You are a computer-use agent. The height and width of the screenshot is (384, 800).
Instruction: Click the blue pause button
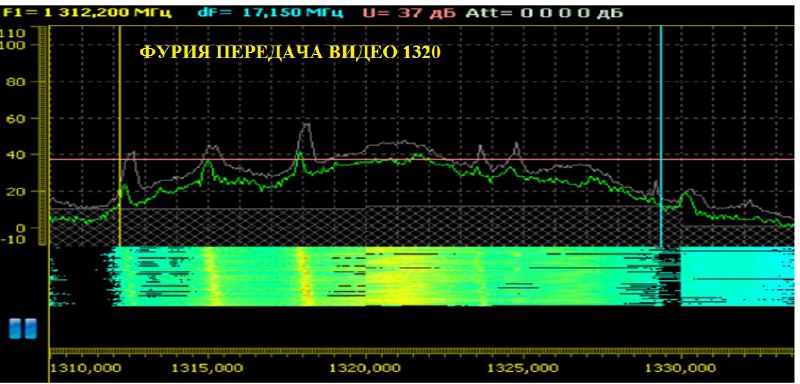(23, 328)
